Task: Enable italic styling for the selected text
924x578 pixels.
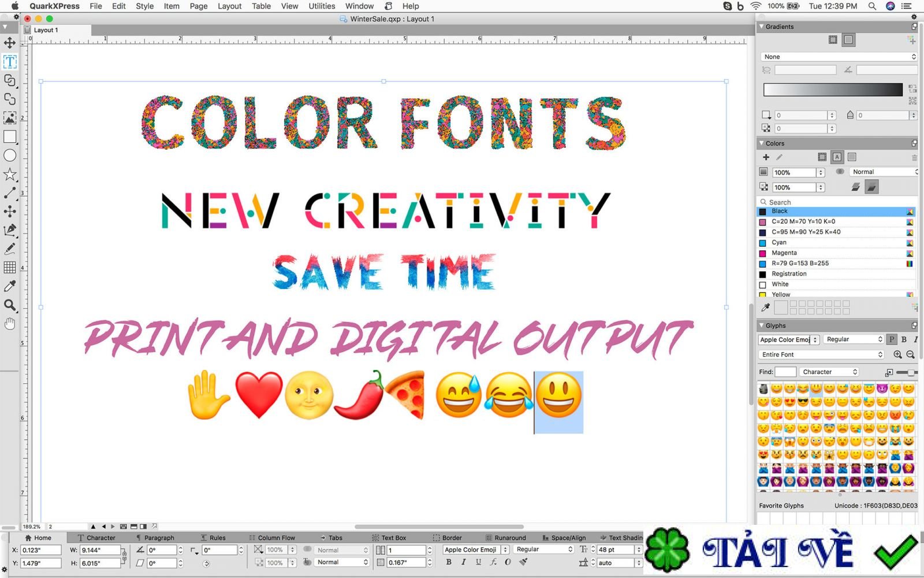Action: click(463, 562)
